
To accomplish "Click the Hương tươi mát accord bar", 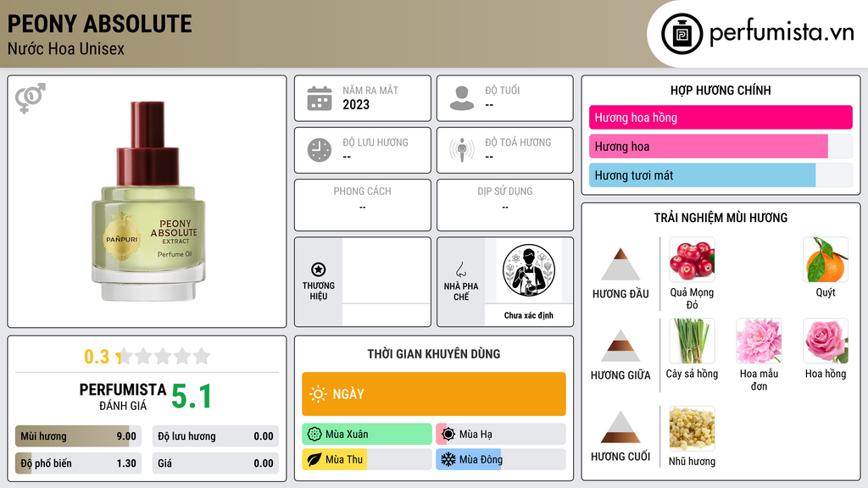I will [x=721, y=175].
